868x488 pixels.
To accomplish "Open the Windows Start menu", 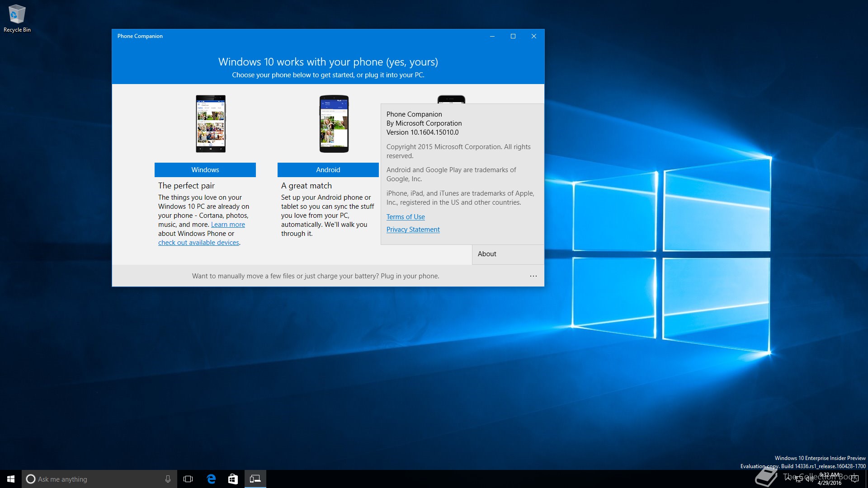I will pyautogui.click(x=11, y=479).
